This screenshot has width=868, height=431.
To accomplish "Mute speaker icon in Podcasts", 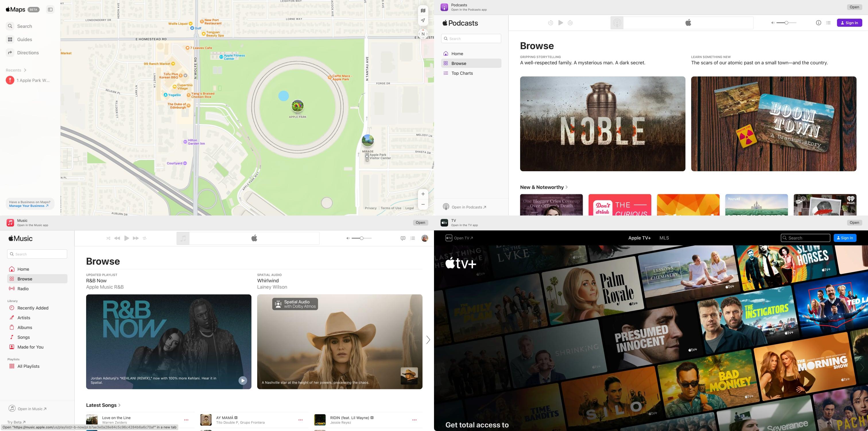I will coord(773,23).
